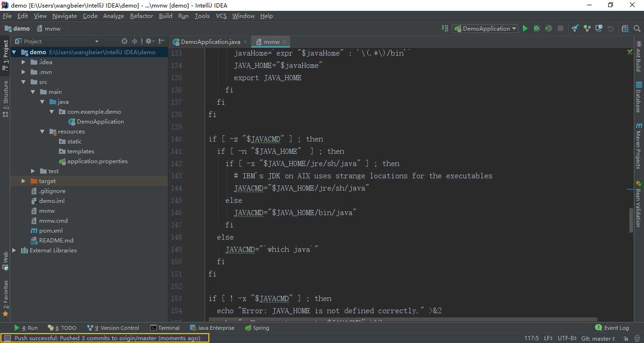Open the File menu
This screenshot has width=644, height=343.
click(7, 16)
